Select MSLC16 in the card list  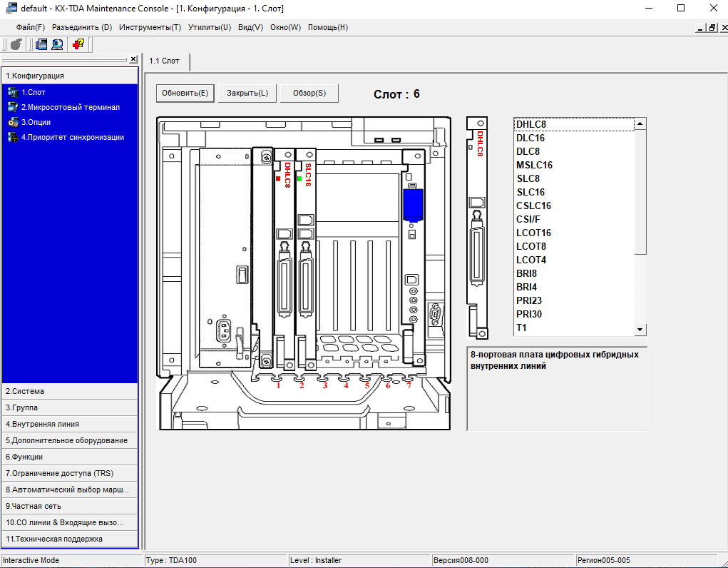click(x=574, y=165)
